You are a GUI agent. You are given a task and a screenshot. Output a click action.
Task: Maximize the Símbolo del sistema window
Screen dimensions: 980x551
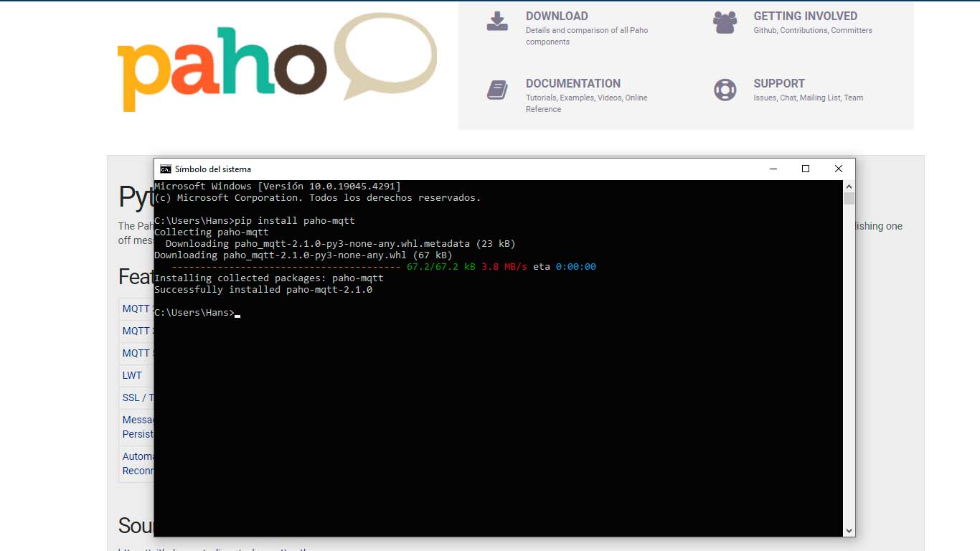coord(806,169)
